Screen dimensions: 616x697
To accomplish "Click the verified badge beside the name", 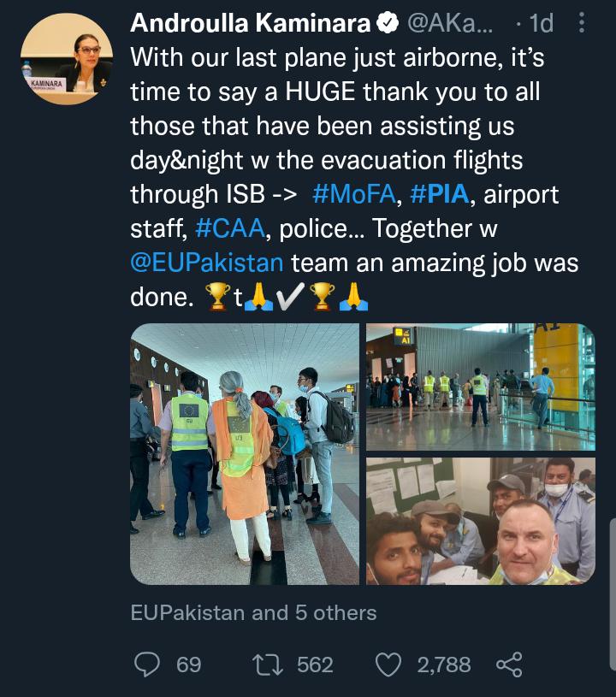I will [388, 24].
